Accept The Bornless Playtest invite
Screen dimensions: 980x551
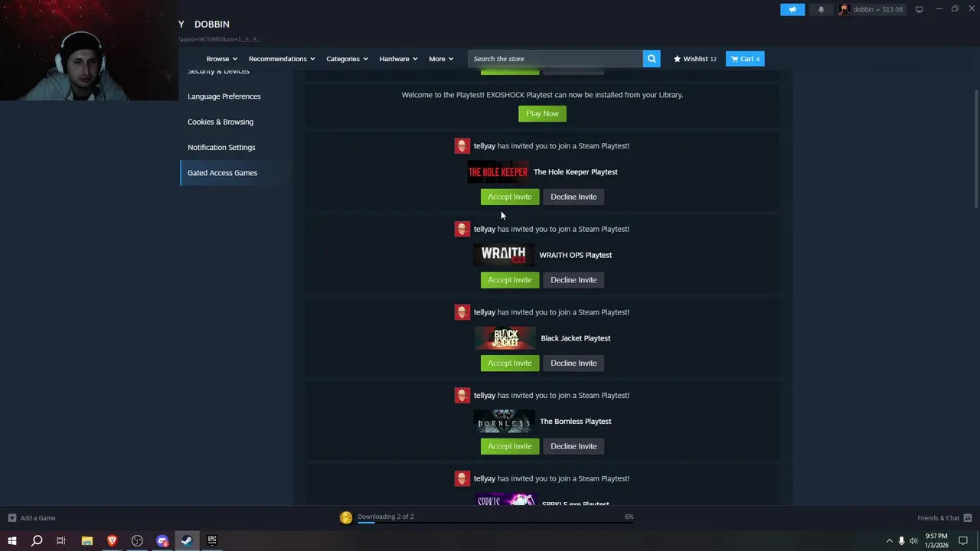click(x=510, y=446)
